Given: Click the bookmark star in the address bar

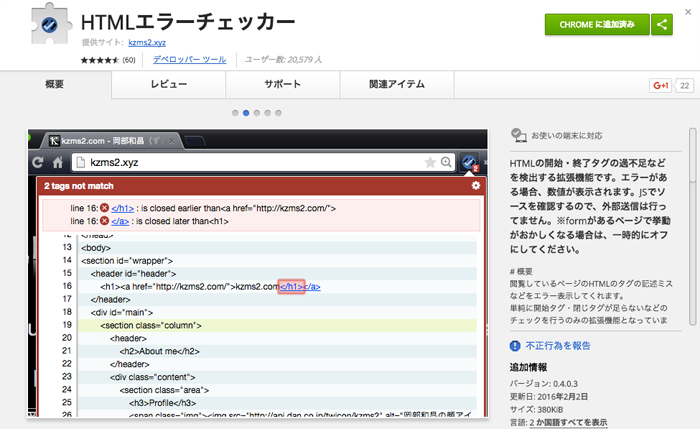Looking at the screenshot, I should pyautogui.click(x=430, y=162).
